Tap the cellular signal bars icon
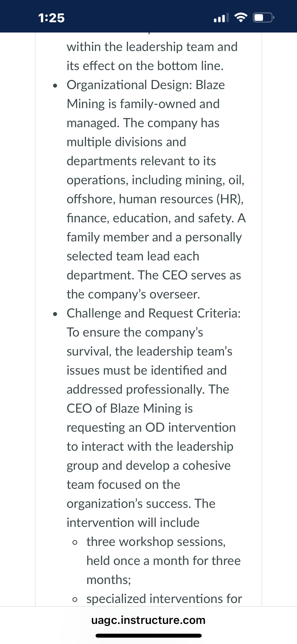297x644 pixels. tap(221, 18)
